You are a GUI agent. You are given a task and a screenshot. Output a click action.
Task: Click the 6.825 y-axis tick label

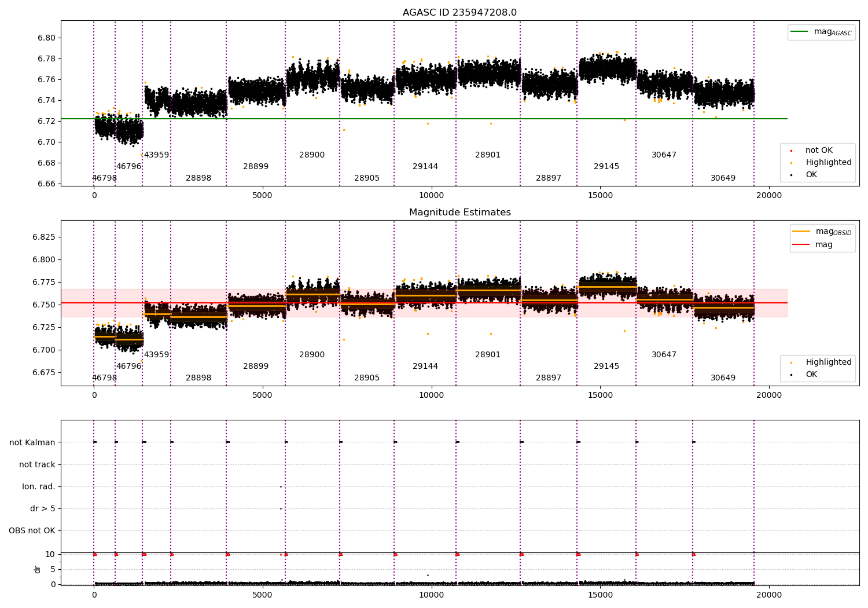point(44,237)
